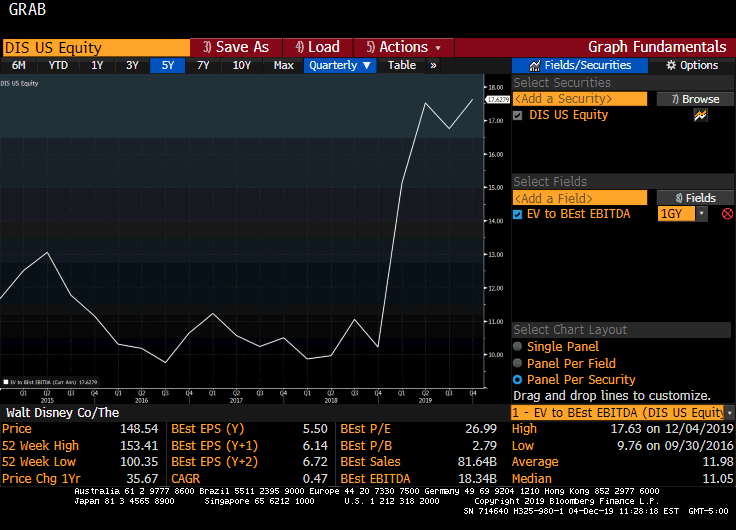
Task: Click the Walt Disney Co/The title
Action: coord(62,413)
